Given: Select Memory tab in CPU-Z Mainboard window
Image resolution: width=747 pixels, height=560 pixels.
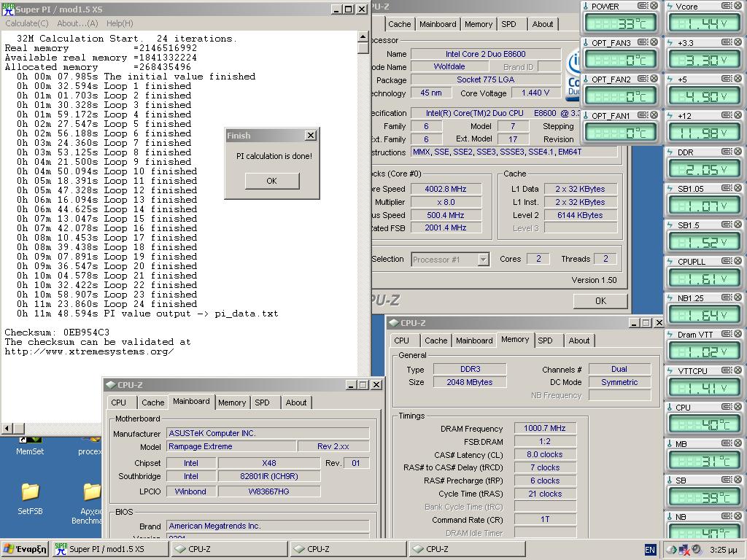Looking at the screenshot, I should (x=232, y=402).
